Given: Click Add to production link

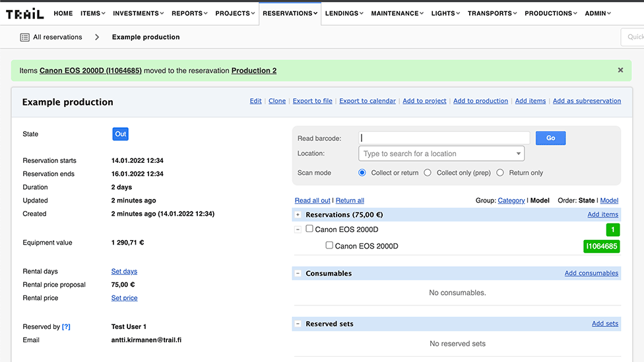Looking at the screenshot, I should pyautogui.click(x=480, y=101).
